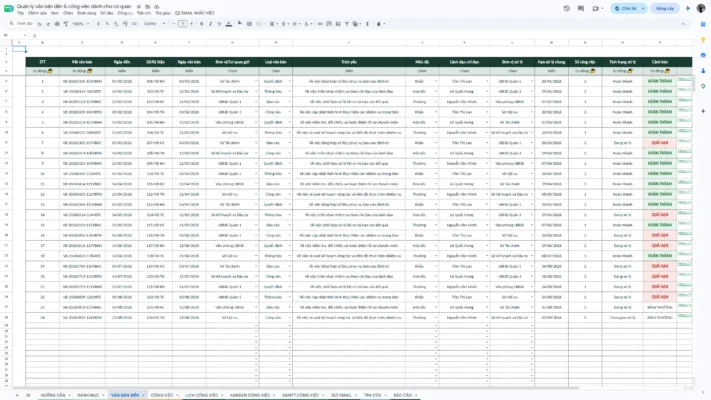Open Google Maps in side panel
711x400 pixels.
click(703, 86)
